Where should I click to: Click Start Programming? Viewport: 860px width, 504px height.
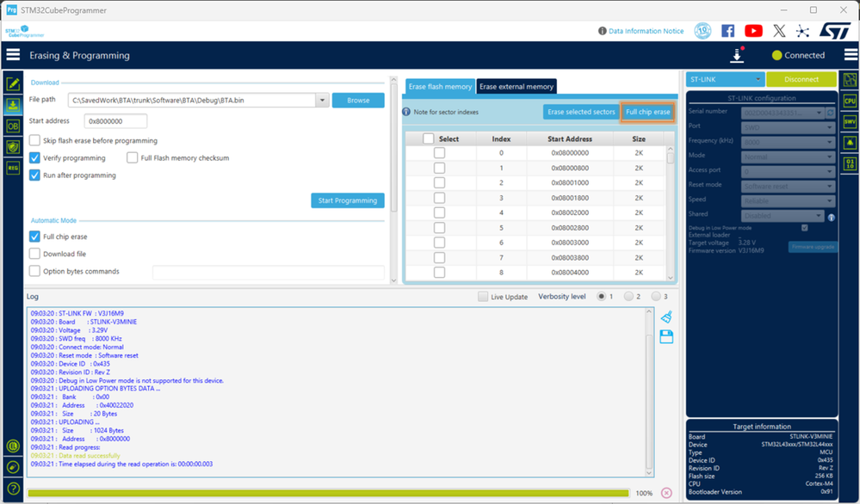coord(348,200)
